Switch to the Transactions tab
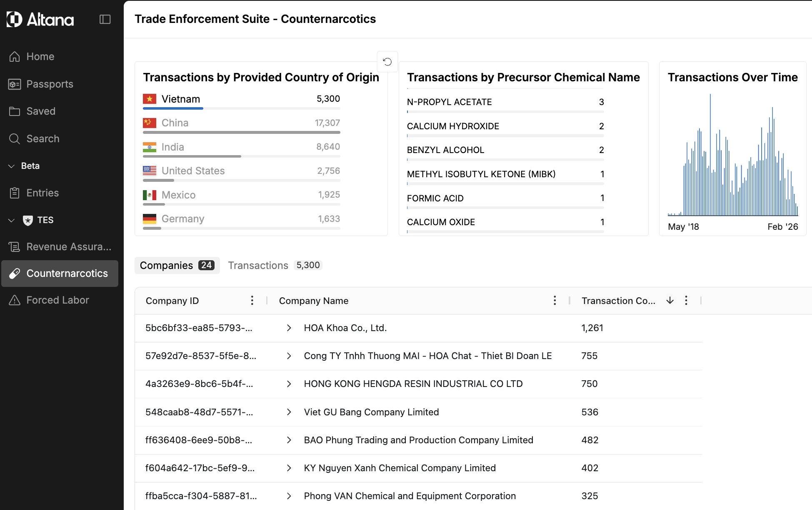Viewport: 812px width, 510px height. pyautogui.click(x=275, y=266)
